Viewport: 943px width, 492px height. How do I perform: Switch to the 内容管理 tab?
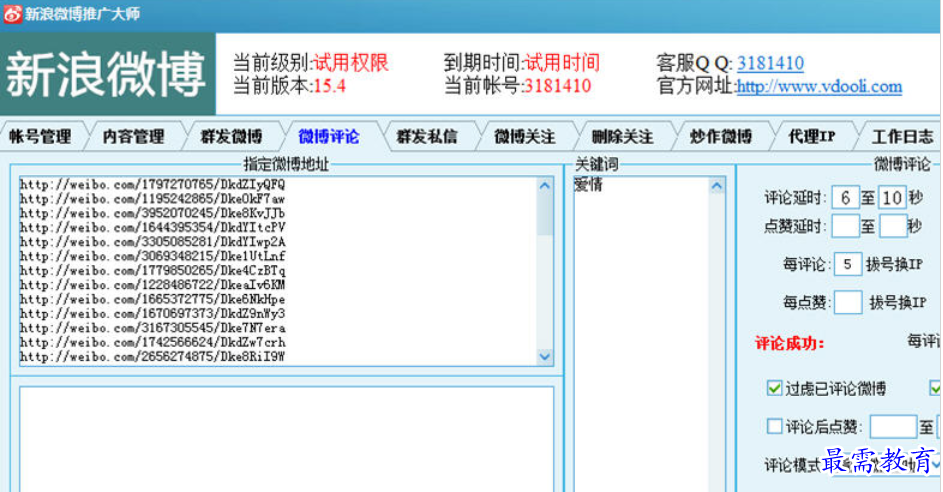pos(134,137)
